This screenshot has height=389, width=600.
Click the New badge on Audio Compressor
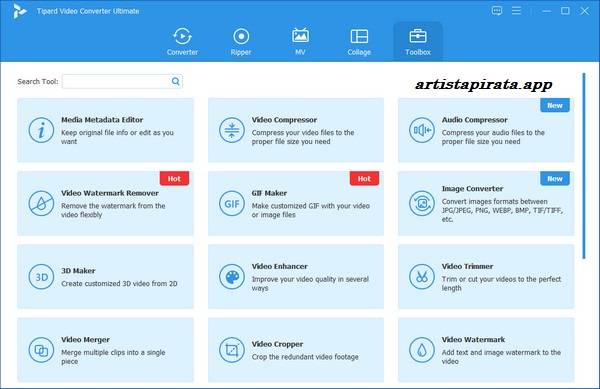click(555, 105)
